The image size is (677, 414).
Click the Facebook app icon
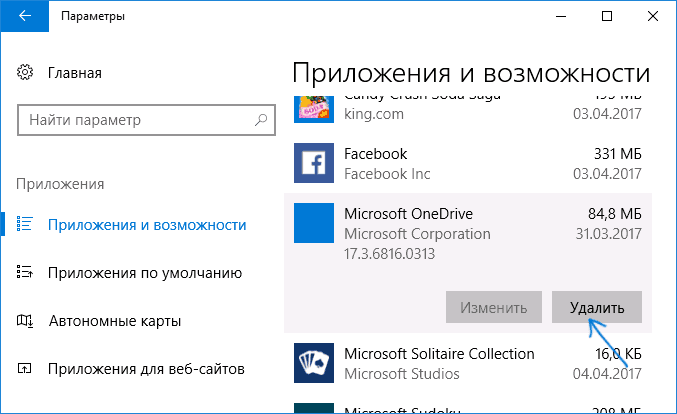[314, 163]
